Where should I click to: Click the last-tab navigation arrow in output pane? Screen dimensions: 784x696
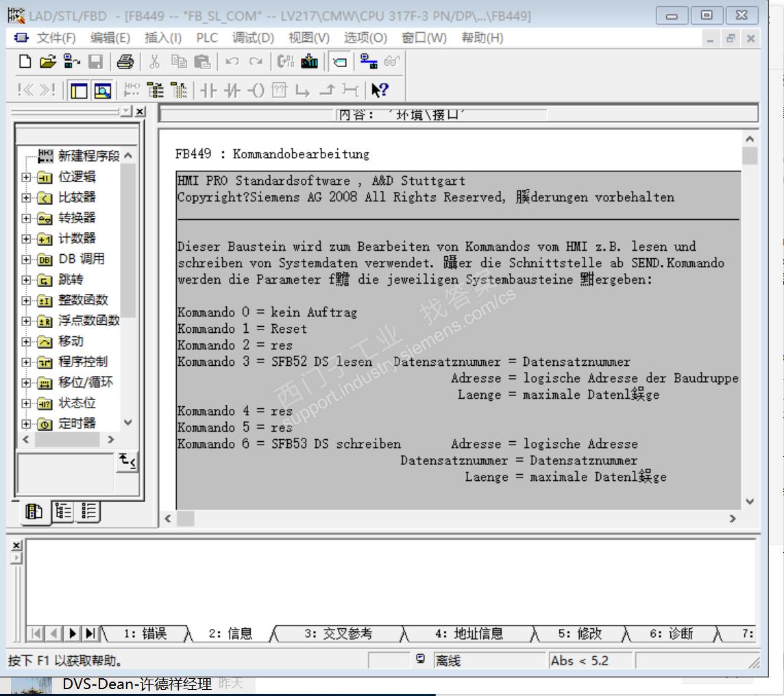(90, 634)
